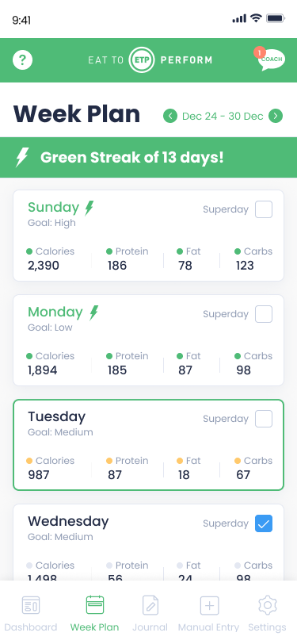This screenshot has height=644, width=297.
Task: Open the Manual Entry tab
Action: (x=209, y=614)
